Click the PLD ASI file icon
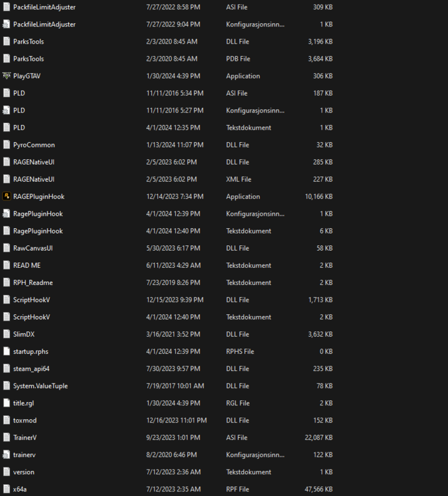Screen dimensions: 448x496 (x=7, y=93)
